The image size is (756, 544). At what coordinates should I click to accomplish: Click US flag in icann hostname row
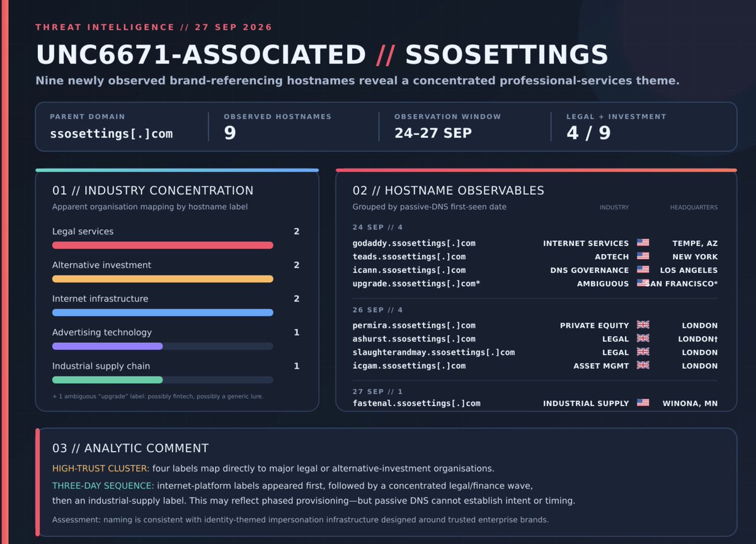tap(643, 270)
